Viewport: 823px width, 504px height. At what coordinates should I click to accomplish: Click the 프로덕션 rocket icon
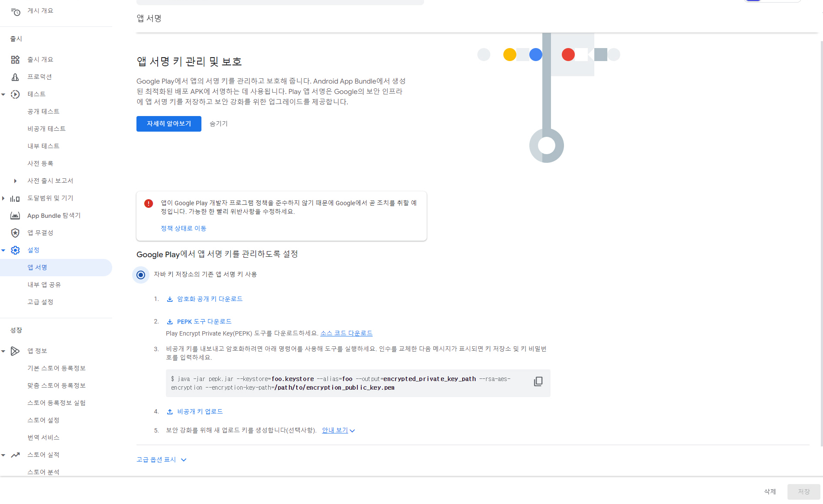[x=15, y=77]
